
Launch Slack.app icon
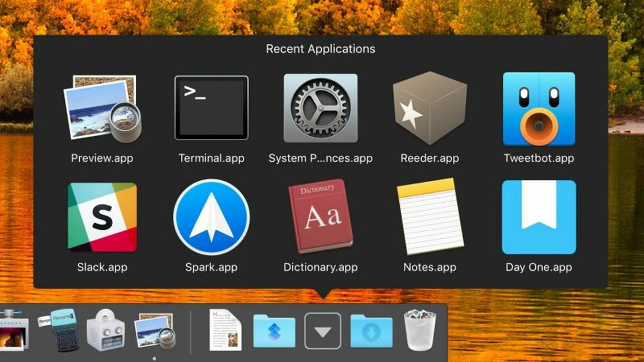[x=102, y=217]
